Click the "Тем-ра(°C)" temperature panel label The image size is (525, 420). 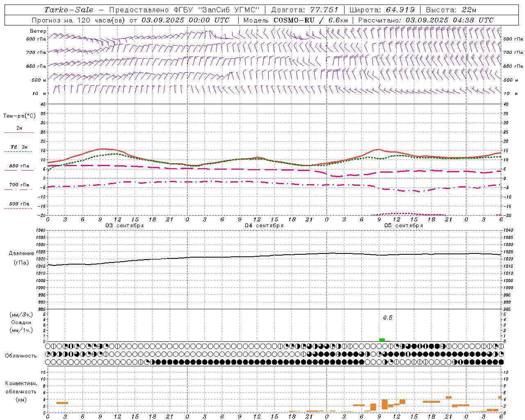[19, 116]
